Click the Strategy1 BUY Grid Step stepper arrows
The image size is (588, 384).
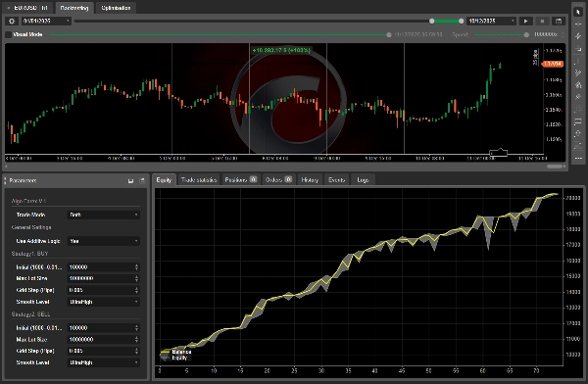tap(136, 290)
